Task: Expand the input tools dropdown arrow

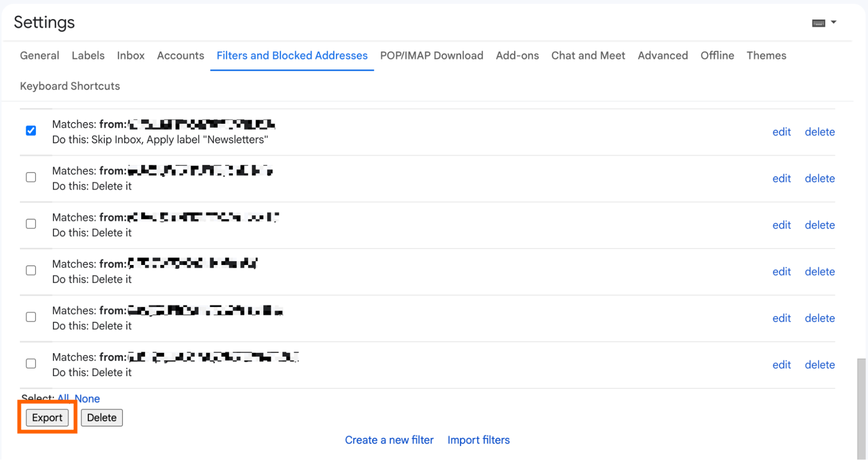Action: click(833, 22)
